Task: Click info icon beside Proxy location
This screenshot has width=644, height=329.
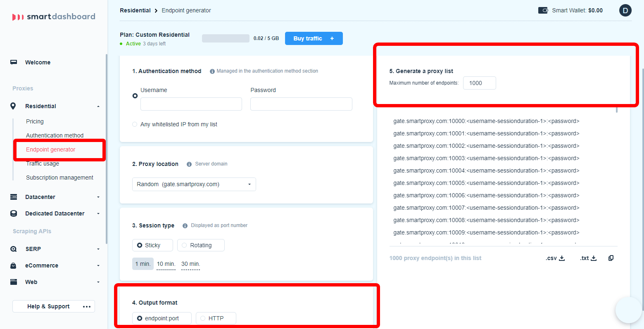Action: click(x=189, y=164)
